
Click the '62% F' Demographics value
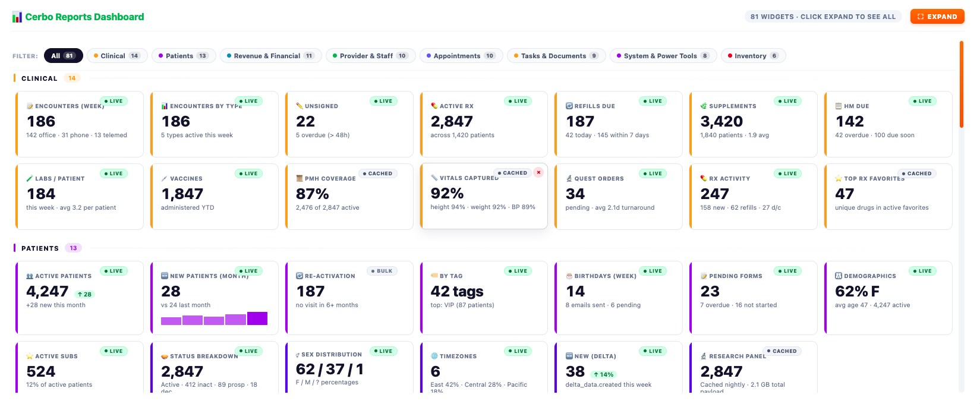tap(857, 291)
